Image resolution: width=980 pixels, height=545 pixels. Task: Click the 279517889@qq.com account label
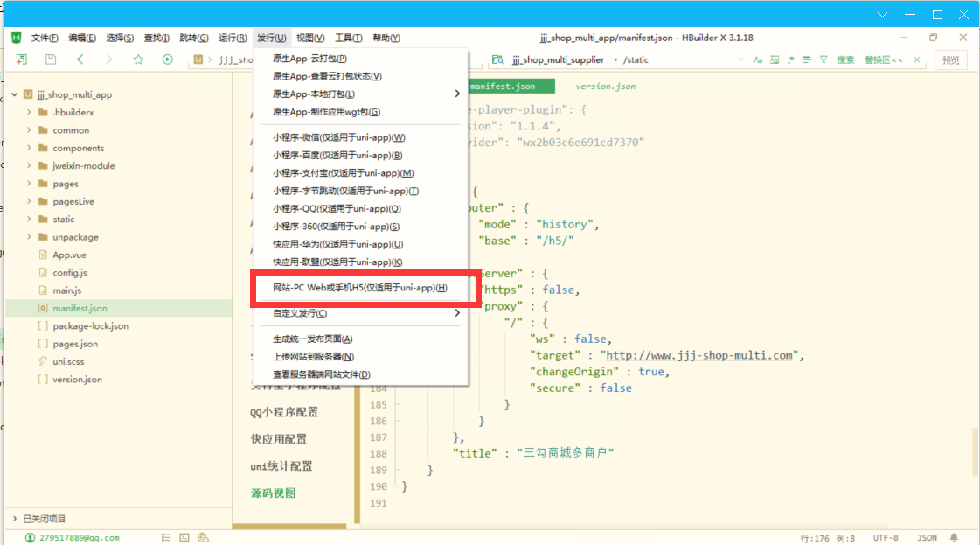80,538
